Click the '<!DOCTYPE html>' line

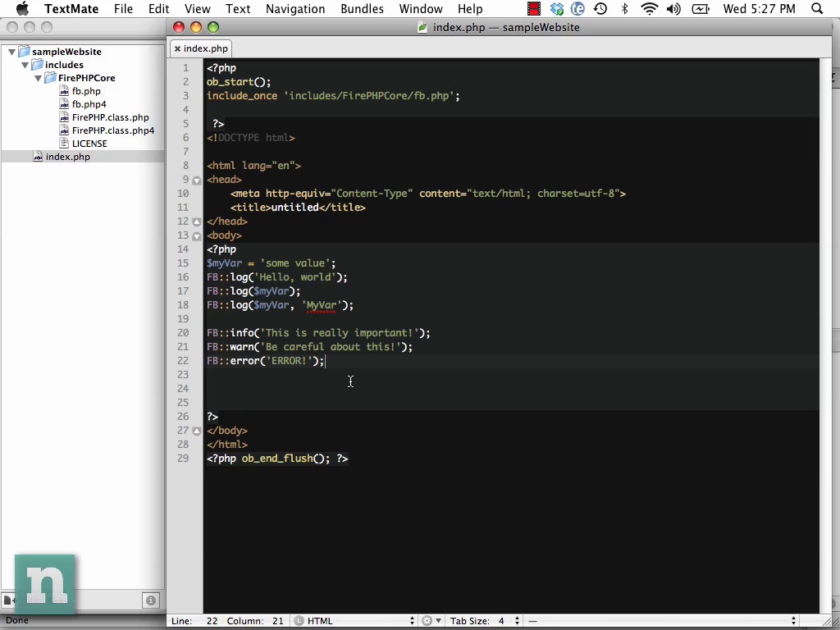[251, 138]
